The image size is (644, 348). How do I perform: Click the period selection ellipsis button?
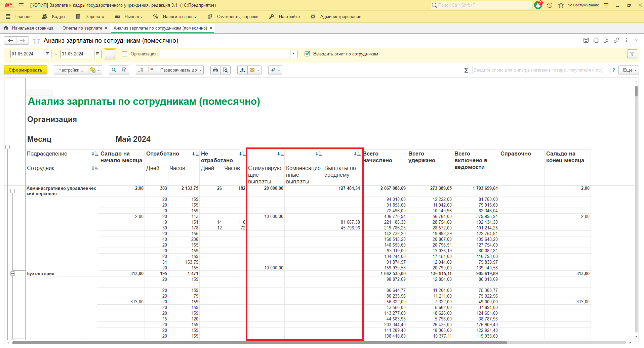pos(110,54)
